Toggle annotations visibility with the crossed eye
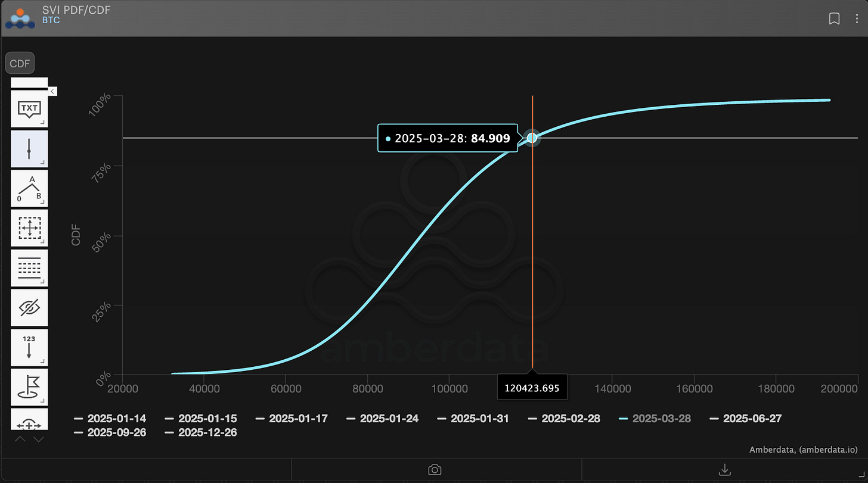This screenshot has width=868, height=483. [29, 307]
